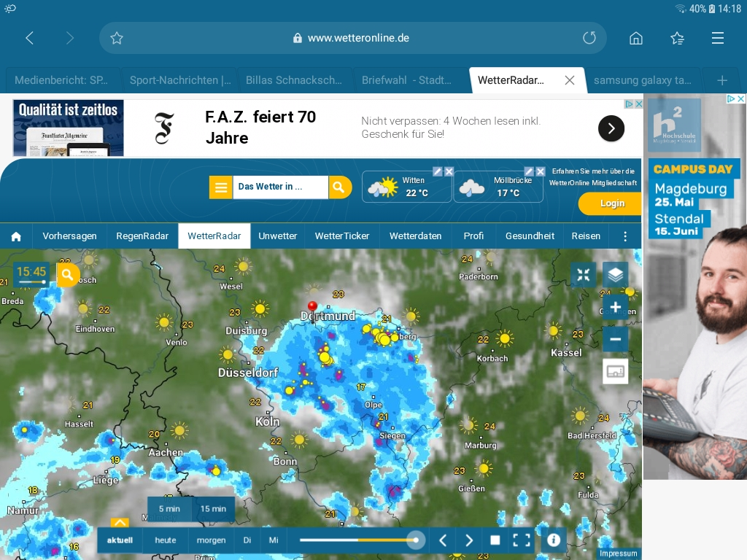Close the WetterRadar tab
The height and width of the screenshot is (560, 747).
[569, 80]
